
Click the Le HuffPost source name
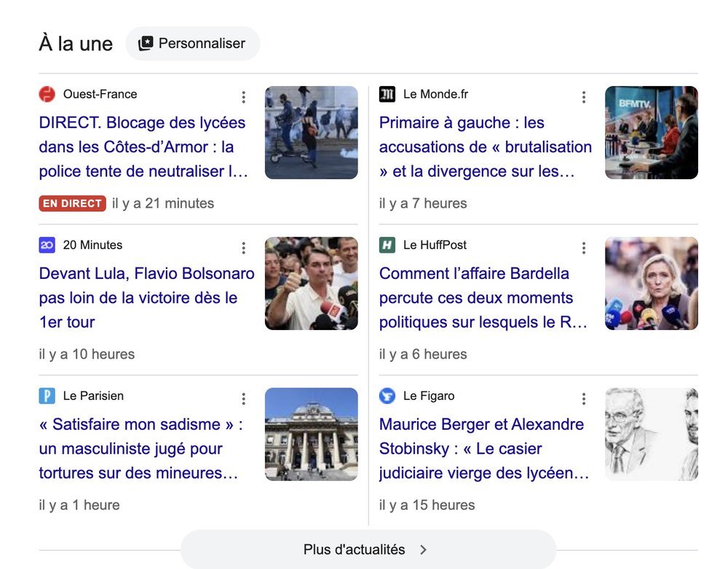click(x=435, y=245)
